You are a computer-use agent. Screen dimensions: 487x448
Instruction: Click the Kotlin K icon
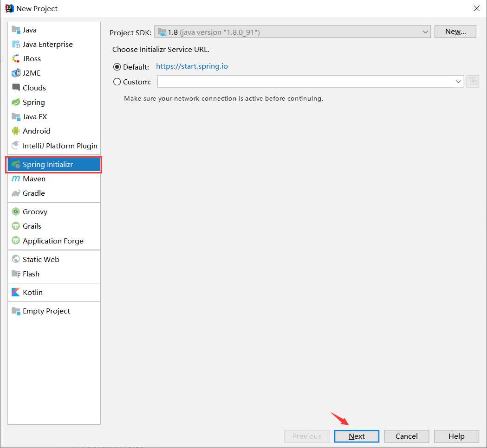pos(16,292)
